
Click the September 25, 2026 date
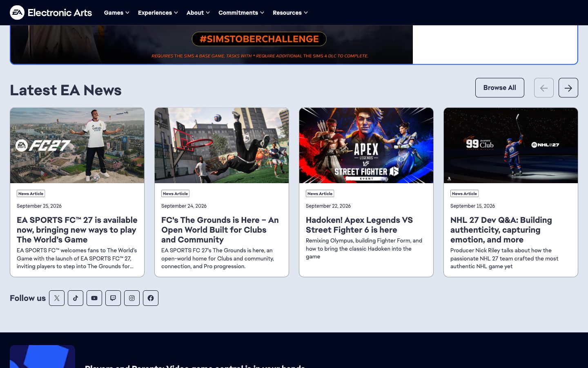click(x=39, y=206)
